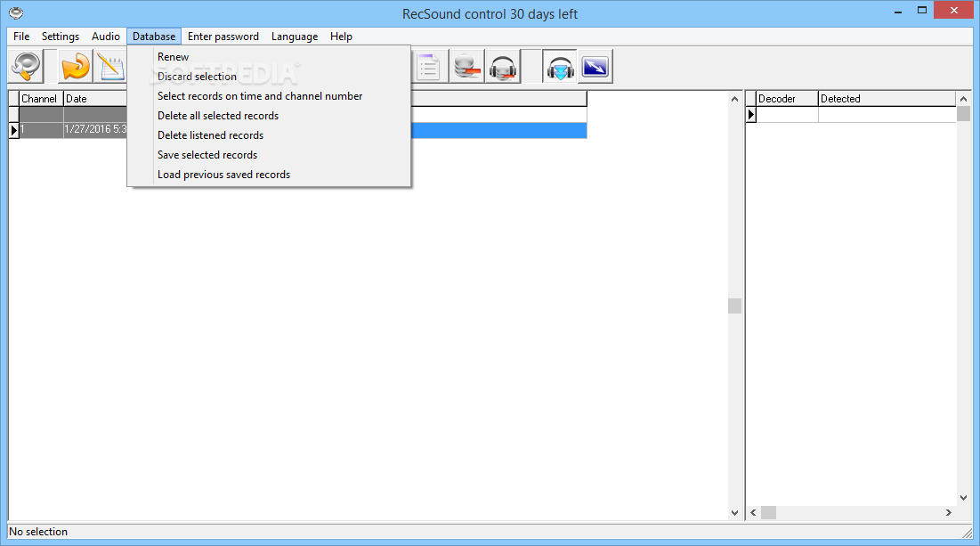
Task: Click the speaker with wrench settings icon
Action: point(26,66)
